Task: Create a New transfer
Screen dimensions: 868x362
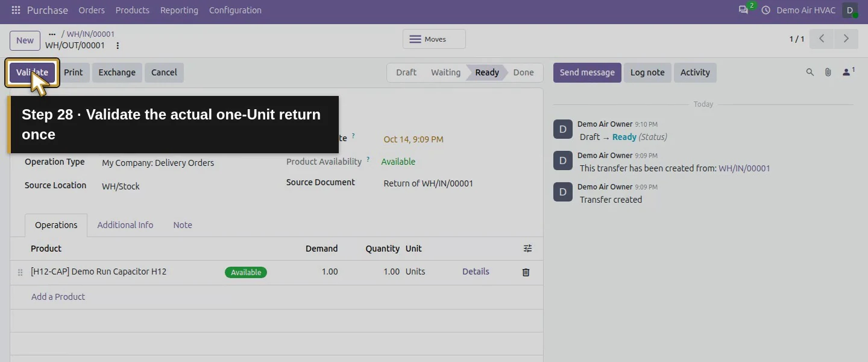Action: (25, 40)
